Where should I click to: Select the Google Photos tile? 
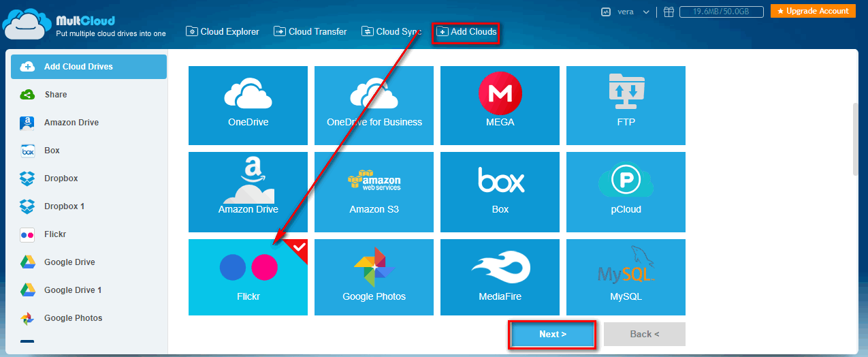point(374,277)
